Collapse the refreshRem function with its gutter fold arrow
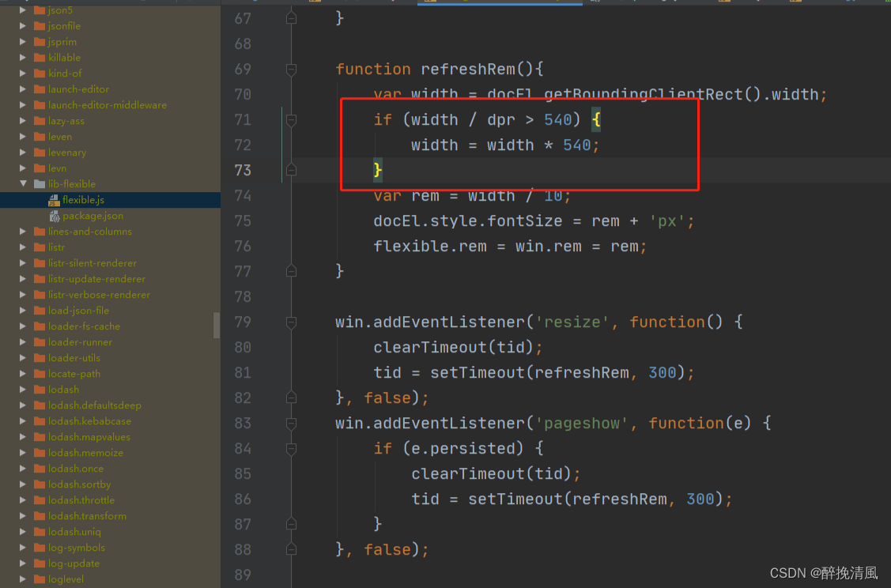891x588 pixels. (291, 69)
